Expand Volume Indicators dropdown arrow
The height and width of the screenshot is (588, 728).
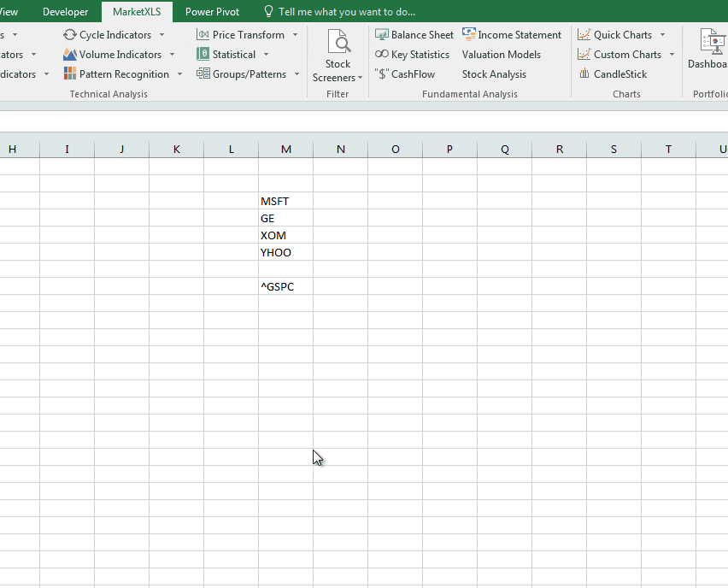coord(173,55)
